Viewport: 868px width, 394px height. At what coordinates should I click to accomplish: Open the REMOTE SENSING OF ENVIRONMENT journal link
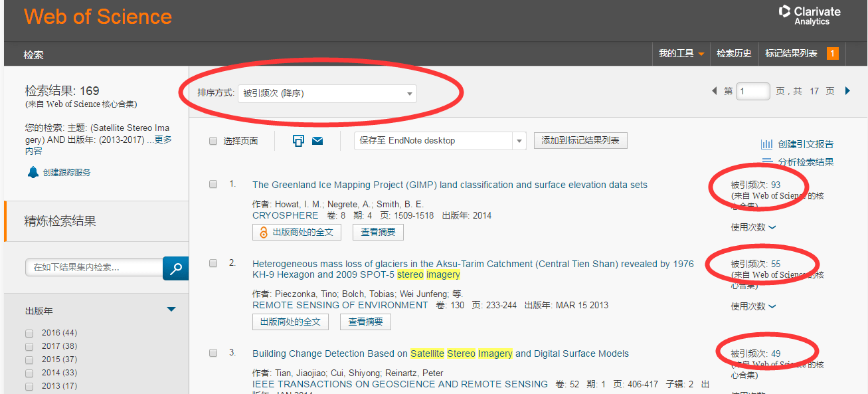[340, 305]
